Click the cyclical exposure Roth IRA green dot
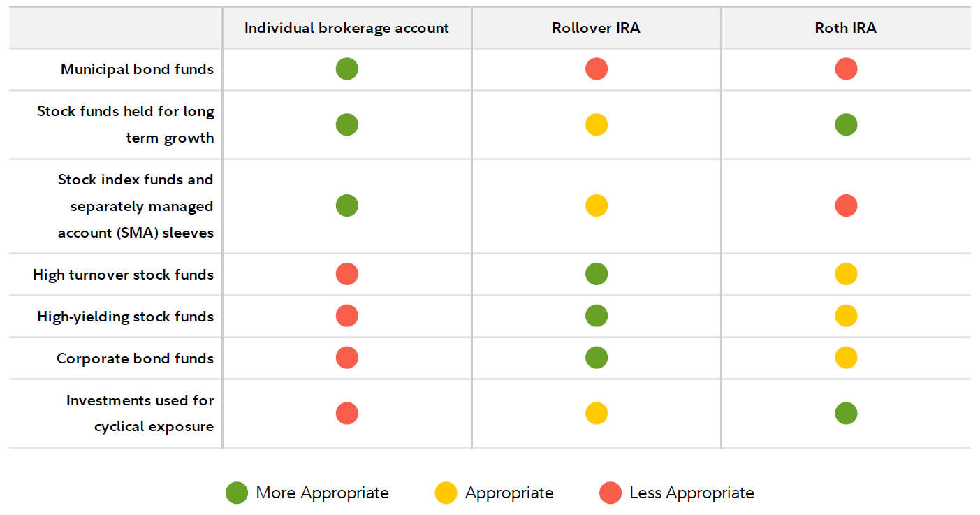The width and height of the screenshot is (980, 515). click(845, 413)
